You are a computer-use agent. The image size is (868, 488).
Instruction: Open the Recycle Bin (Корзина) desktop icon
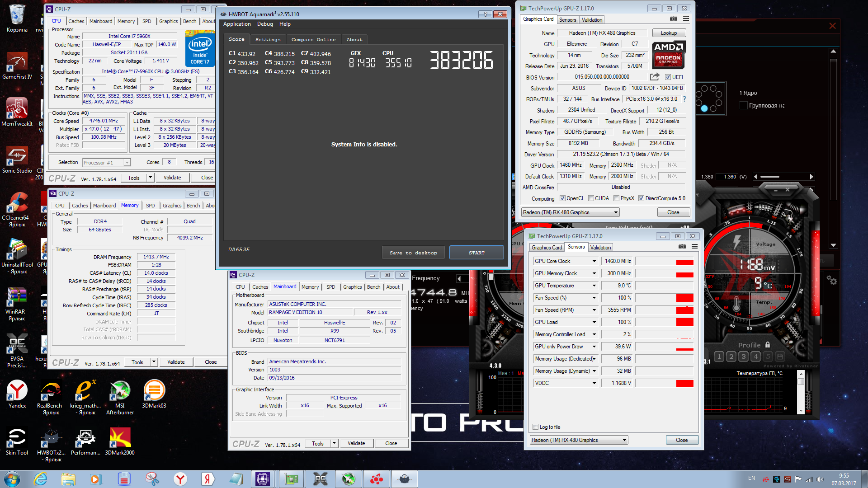17,18
